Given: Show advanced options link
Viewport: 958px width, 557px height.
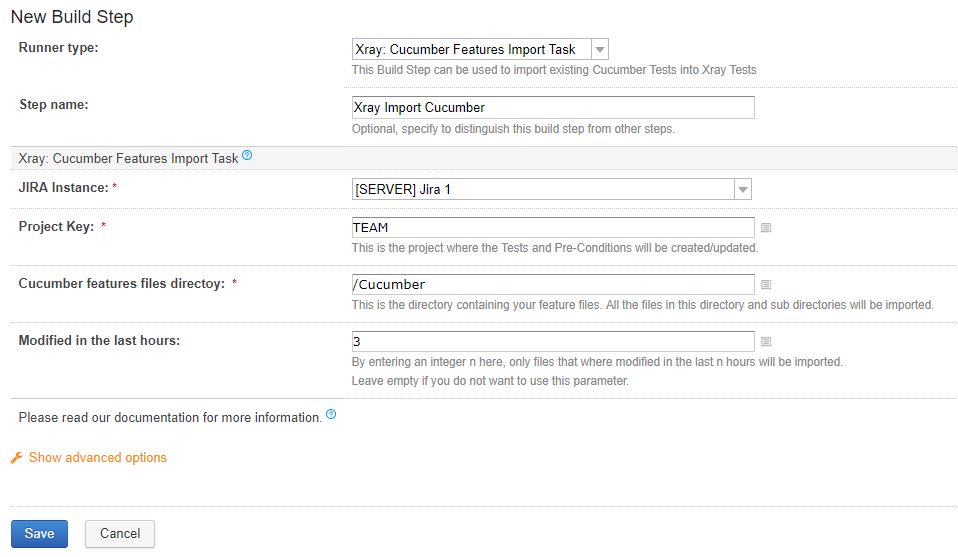Looking at the screenshot, I should pyautogui.click(x=98, y=457).
